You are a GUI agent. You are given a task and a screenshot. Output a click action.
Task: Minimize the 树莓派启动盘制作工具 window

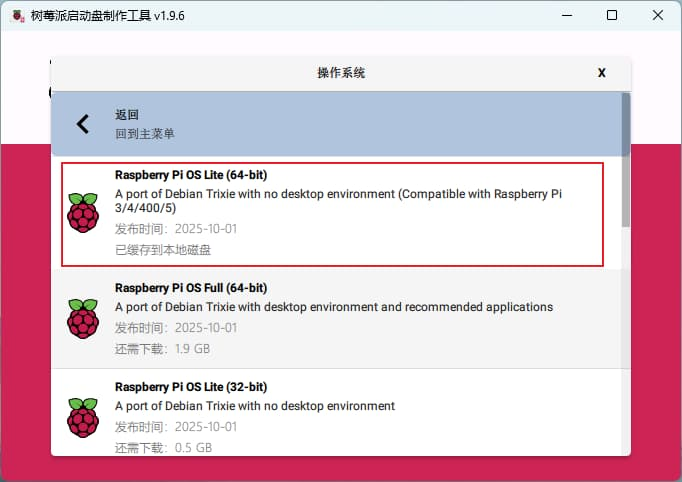click(566, 15)
